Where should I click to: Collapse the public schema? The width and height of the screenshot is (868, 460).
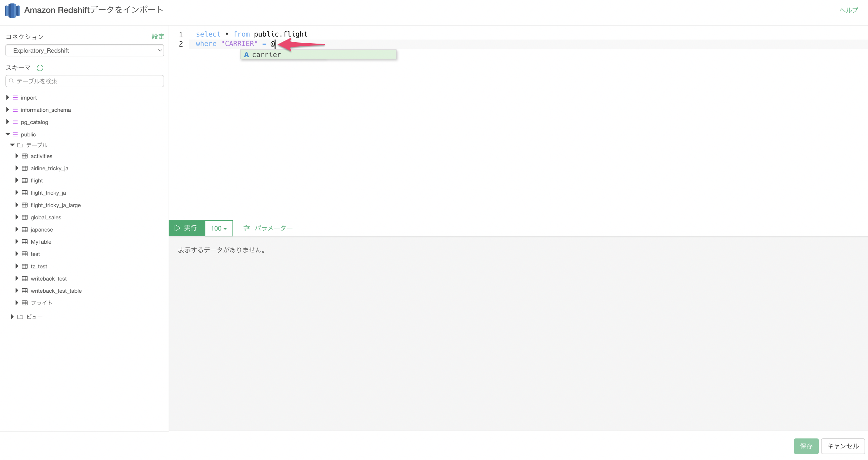coord(8,134)
